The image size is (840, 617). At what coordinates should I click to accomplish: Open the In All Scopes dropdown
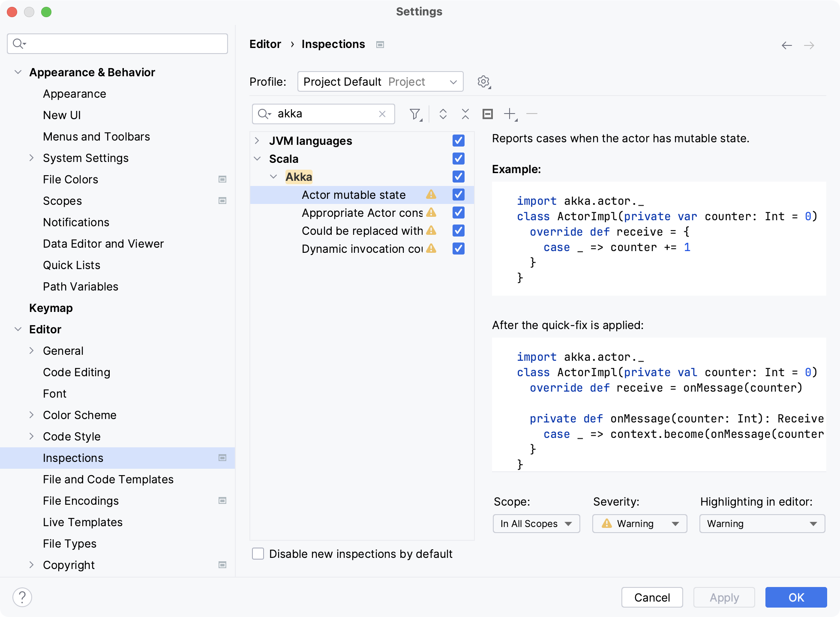coord(536,524)
